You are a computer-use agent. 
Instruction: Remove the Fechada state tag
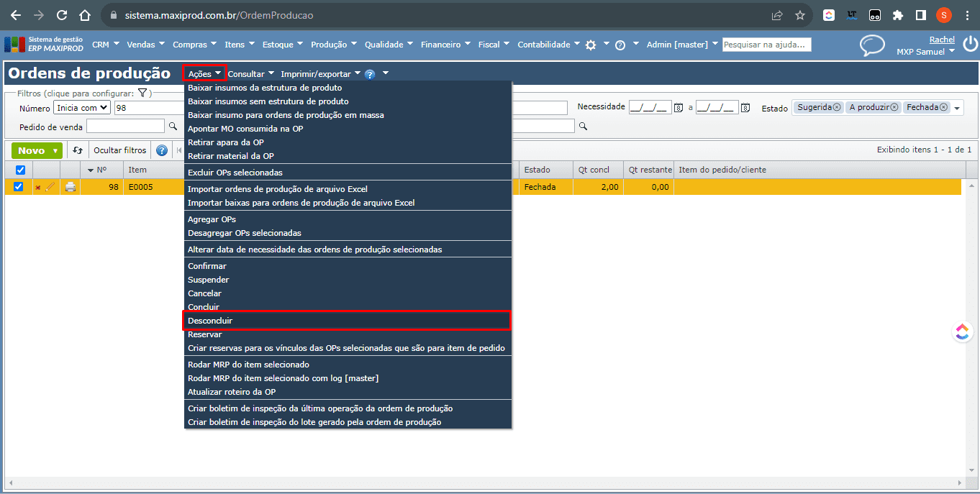(943, 107)
